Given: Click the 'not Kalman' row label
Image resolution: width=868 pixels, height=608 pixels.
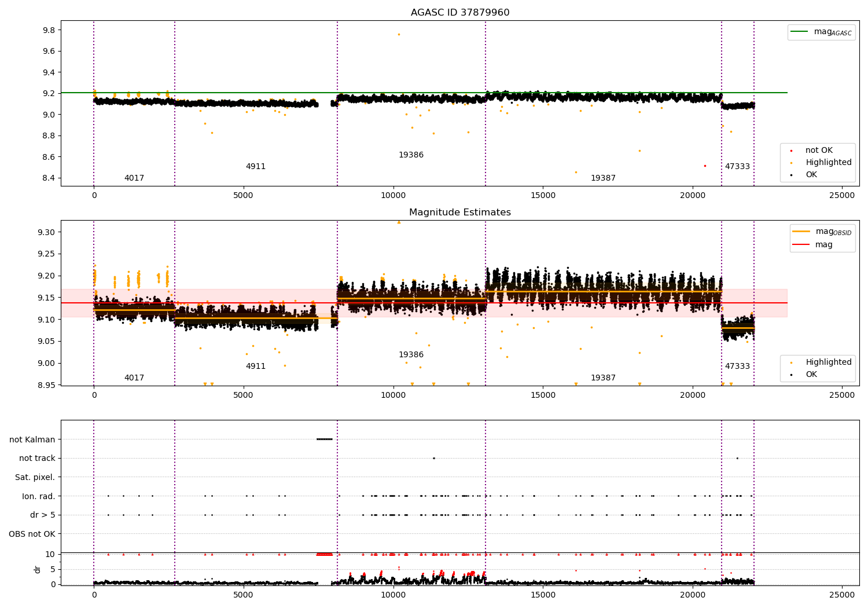Looking at the screenshot, I should tap(32, 439).
